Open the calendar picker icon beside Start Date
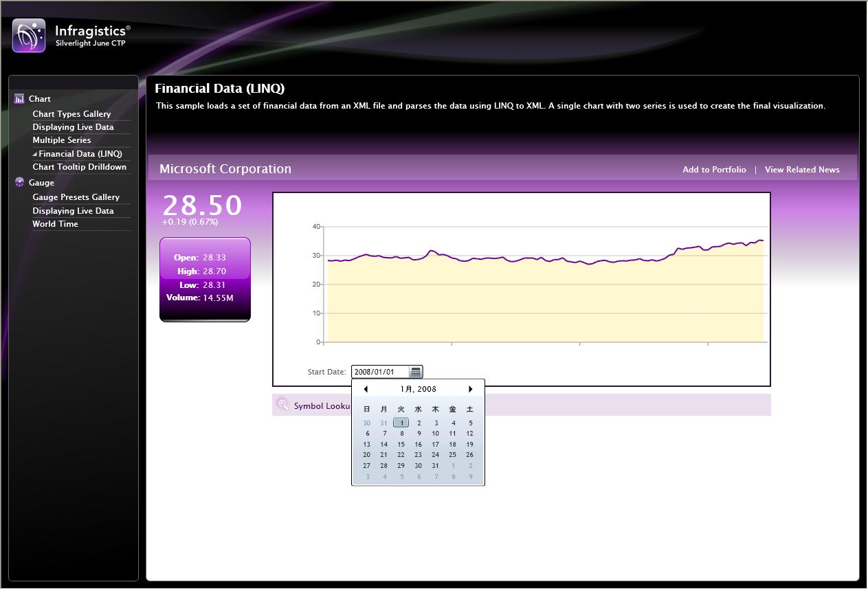868x591 pixels. click(x=416, y=372)
